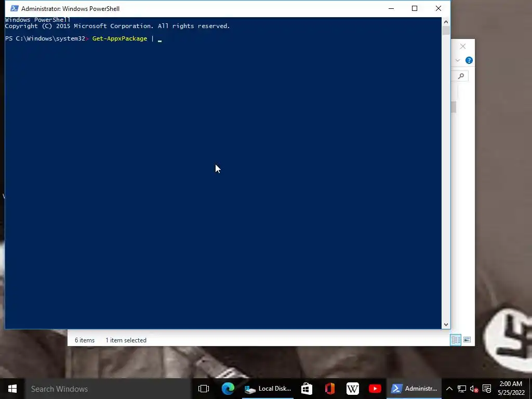Viewport: 532px width, 399px height.
Task: Show hidden system tray icons
Action: tap(449, 389)
